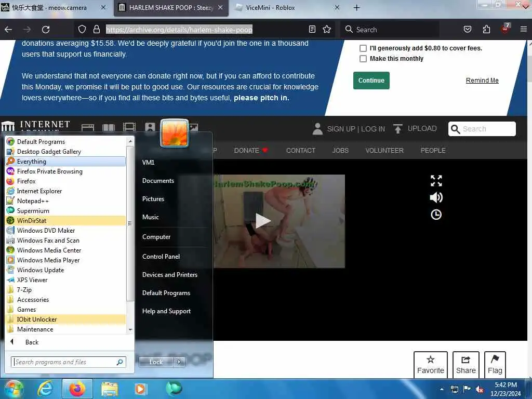Click the scroll up arrow in programs list
Screen dimensions: 532x399
[130, 141]
